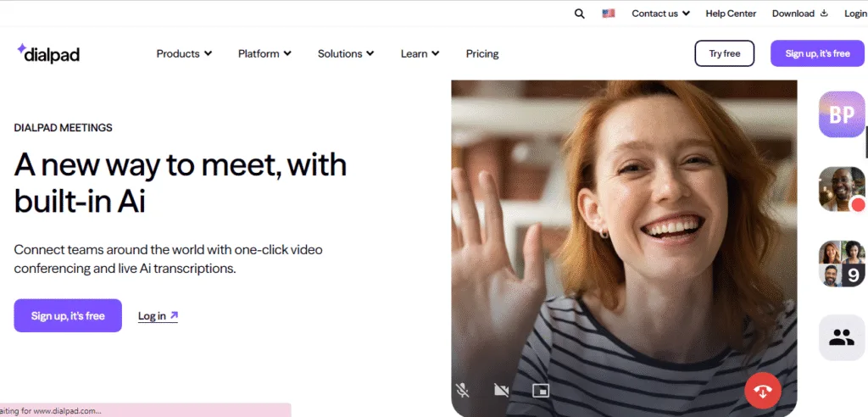
Task: Click the picture-in-picture icon
Action: pos(540,391)
